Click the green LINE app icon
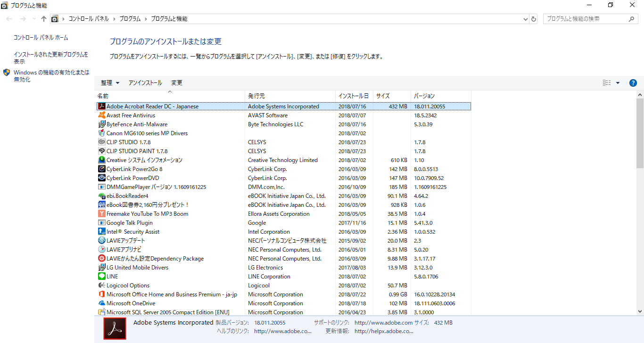Screen dimensions: 644x343 click(x=101, y=277)
